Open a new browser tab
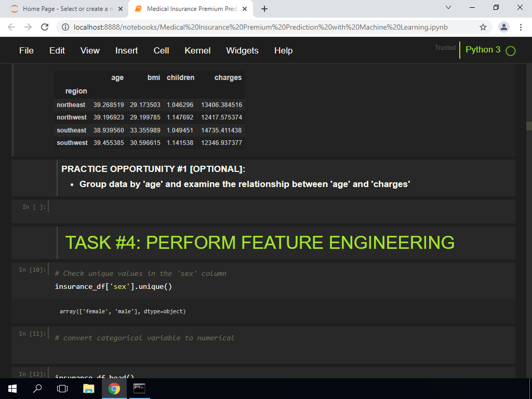The width and height of the screenshot is (532, 399). [x=264, y=9]
